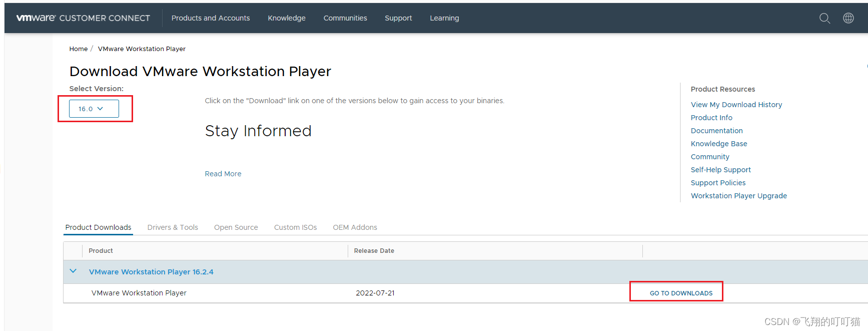The width and height of the screenshot is (868, 331).
Task: Open the Workstation Player Upgrade link
Action: point(739,196)
